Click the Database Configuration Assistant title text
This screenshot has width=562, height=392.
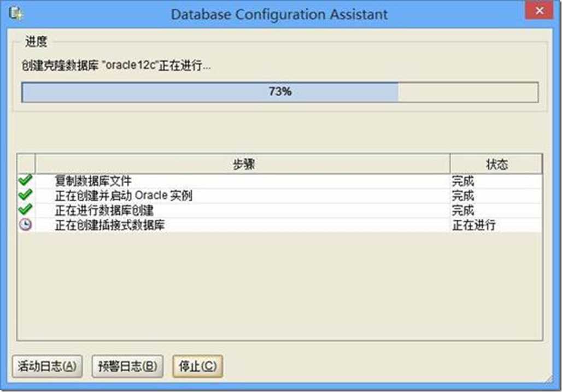coord(279,14)
